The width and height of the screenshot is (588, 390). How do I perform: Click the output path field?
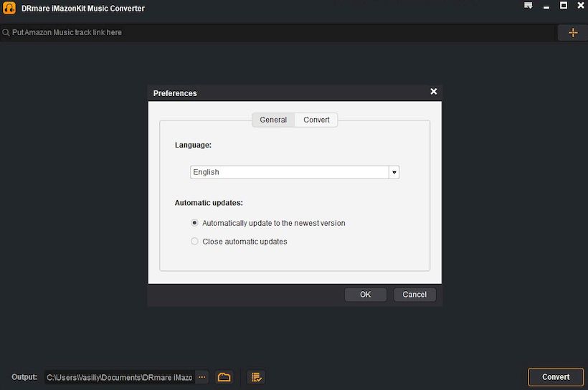tap(120, 377)
